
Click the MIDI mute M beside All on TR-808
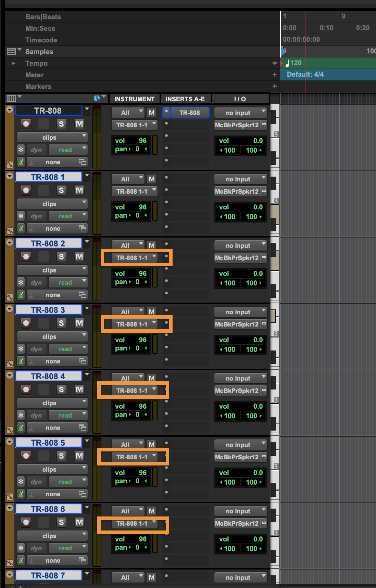pos(152,113)
